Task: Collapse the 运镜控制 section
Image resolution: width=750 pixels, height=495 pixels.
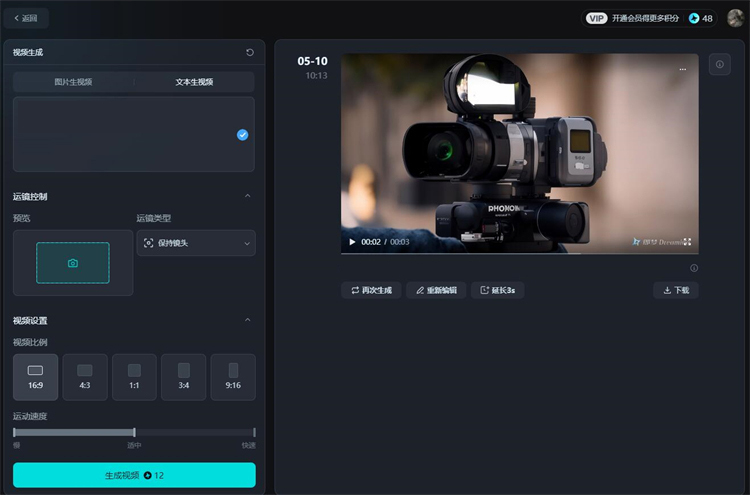Action: coord(248,197)
